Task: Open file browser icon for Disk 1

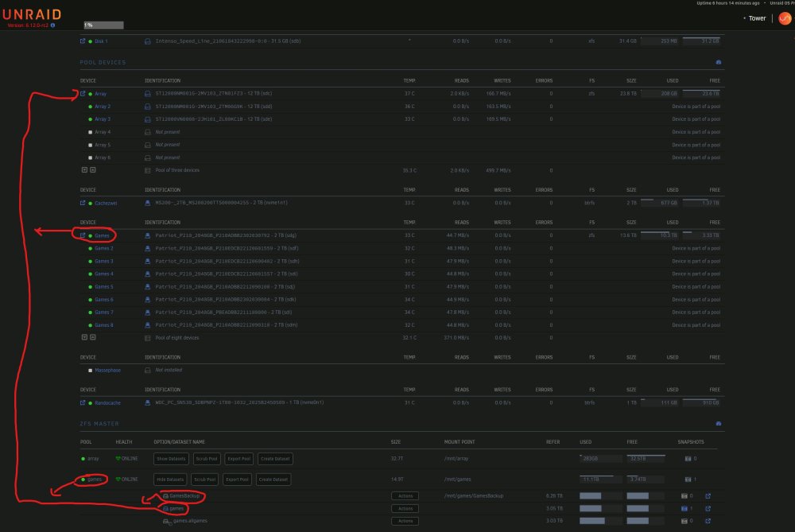Action: coord(83,41)
